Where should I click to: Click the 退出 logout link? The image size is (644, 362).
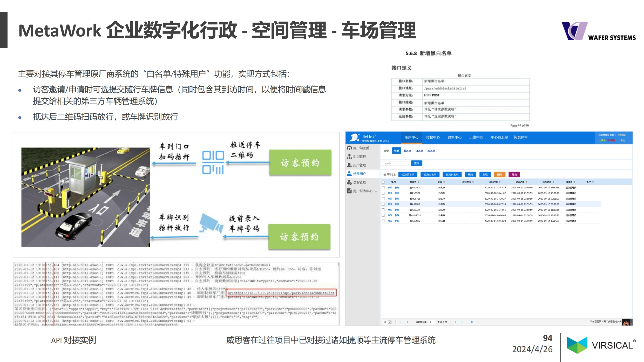click(x=622, y=140)
